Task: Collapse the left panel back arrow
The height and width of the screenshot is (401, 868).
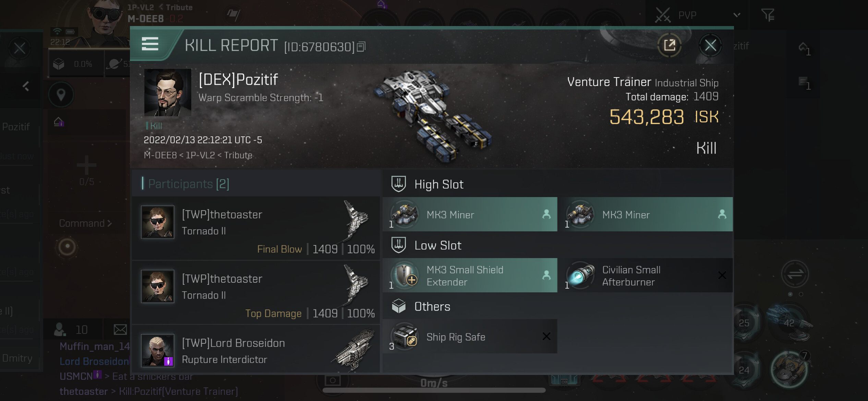Action: point(26,86)
